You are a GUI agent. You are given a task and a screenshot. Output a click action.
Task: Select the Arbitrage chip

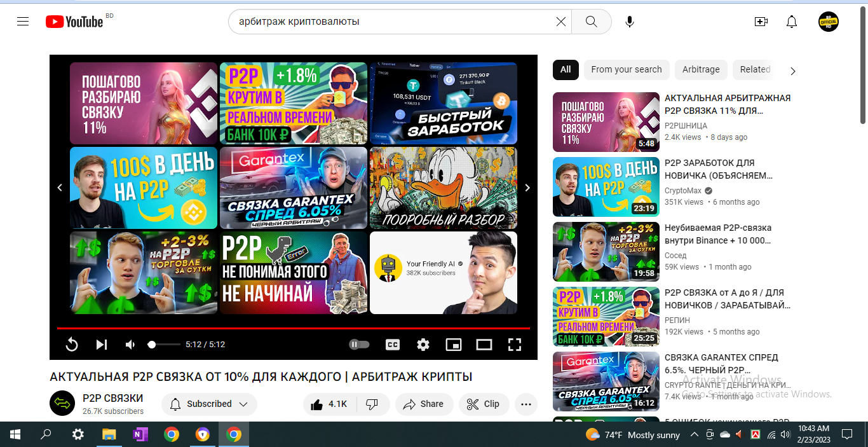click(701, 69)
